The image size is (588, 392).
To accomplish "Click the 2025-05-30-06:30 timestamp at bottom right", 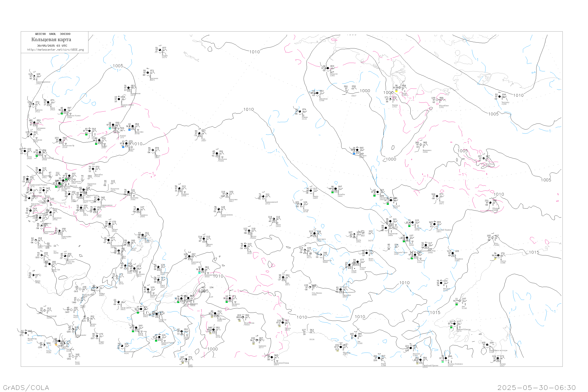I will (x=536, y=387).
